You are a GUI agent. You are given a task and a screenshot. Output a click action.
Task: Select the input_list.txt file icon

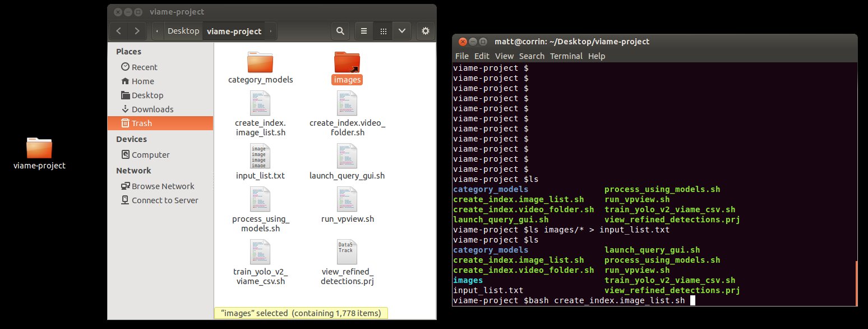[x=260, y=156]
